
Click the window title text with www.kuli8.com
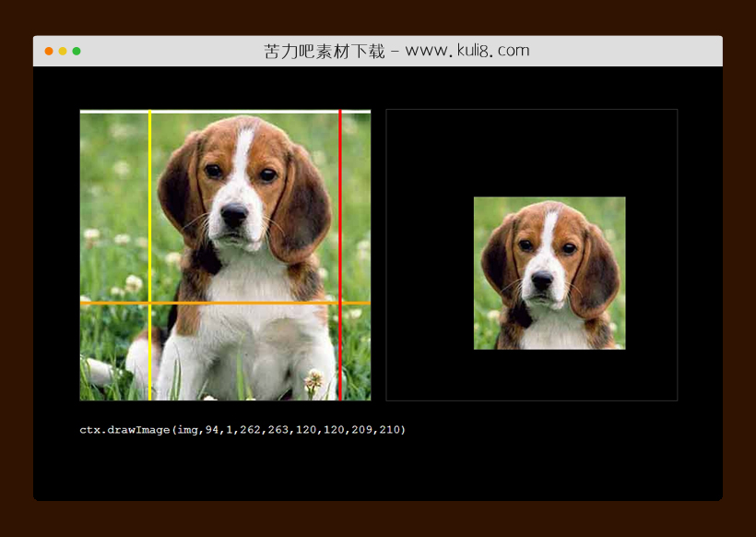pos(396,51)
